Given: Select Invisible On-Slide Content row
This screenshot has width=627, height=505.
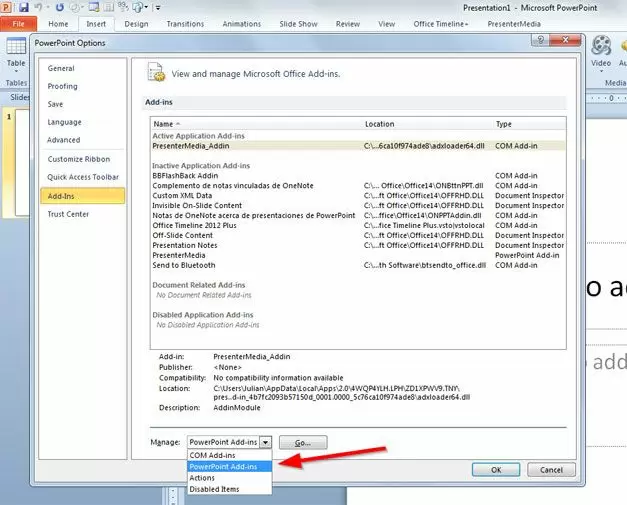Looking at the screenshot, I should [x=358, y=206].
